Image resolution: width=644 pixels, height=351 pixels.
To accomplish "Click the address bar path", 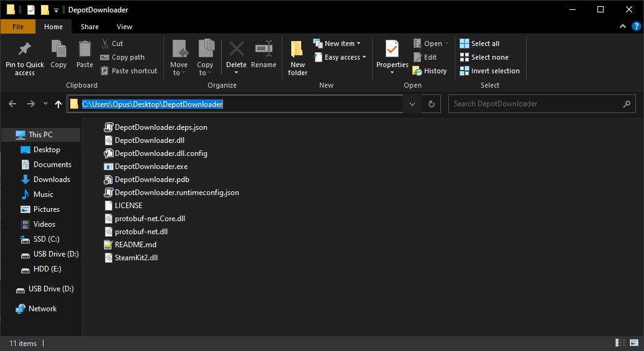I will 152,104.
